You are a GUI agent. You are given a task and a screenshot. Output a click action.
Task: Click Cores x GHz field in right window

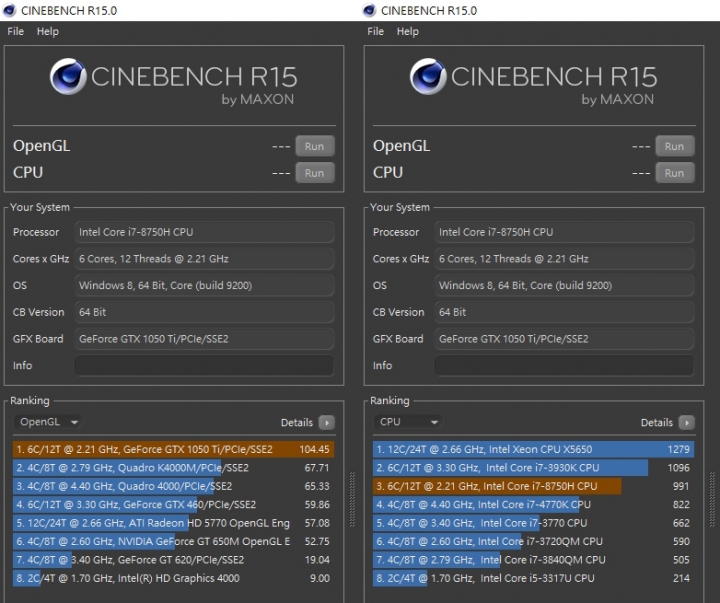pos(564,259)
